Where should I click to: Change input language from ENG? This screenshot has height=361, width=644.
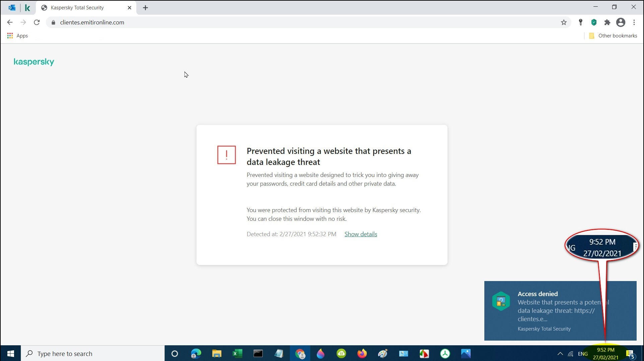[583, 354]
